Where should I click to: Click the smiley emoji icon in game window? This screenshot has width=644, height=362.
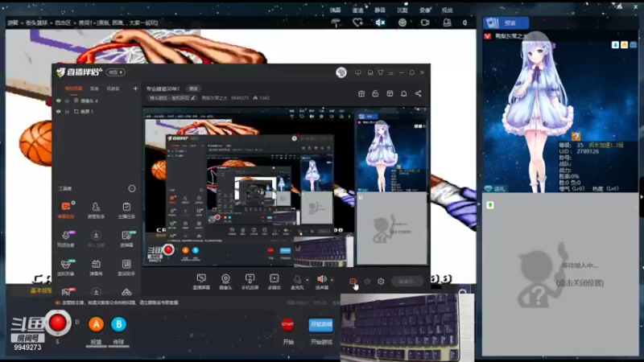[402, 23]
